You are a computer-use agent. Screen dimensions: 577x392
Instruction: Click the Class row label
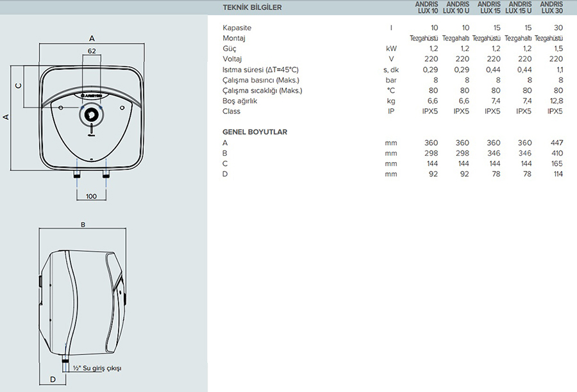(231, 111)
